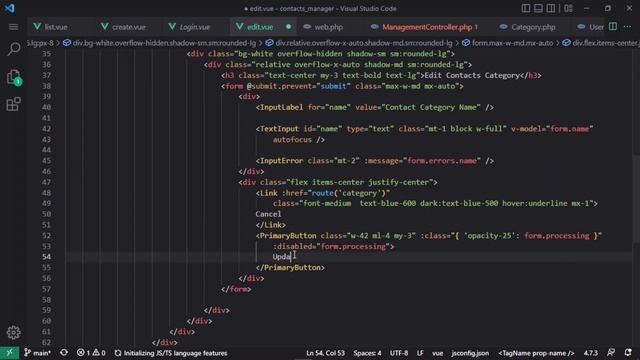Click TagName prop-name status item

point(536,353)
